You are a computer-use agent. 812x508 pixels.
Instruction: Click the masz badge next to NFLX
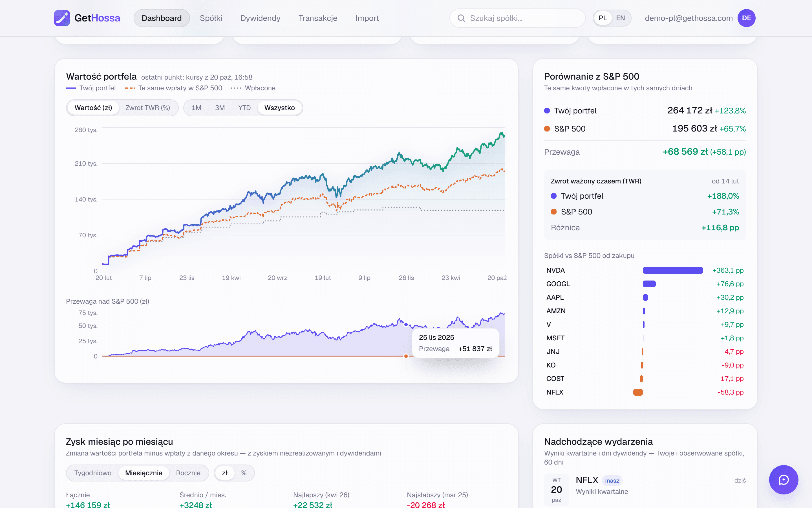click(612, 480)
